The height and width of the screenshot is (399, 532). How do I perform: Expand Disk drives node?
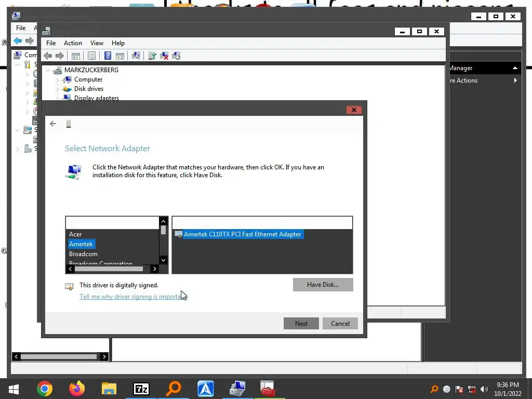click(x=57, y=89)
